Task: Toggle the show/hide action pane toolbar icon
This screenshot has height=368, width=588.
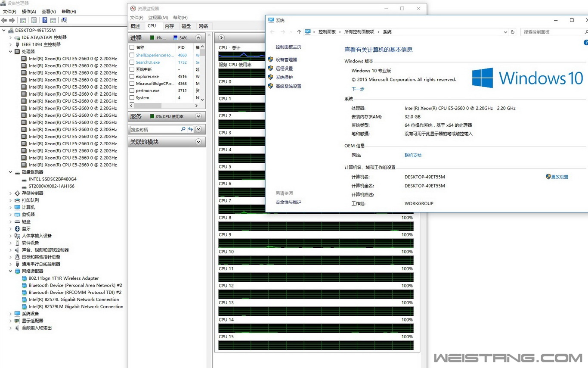Action: tap(53, 20)
